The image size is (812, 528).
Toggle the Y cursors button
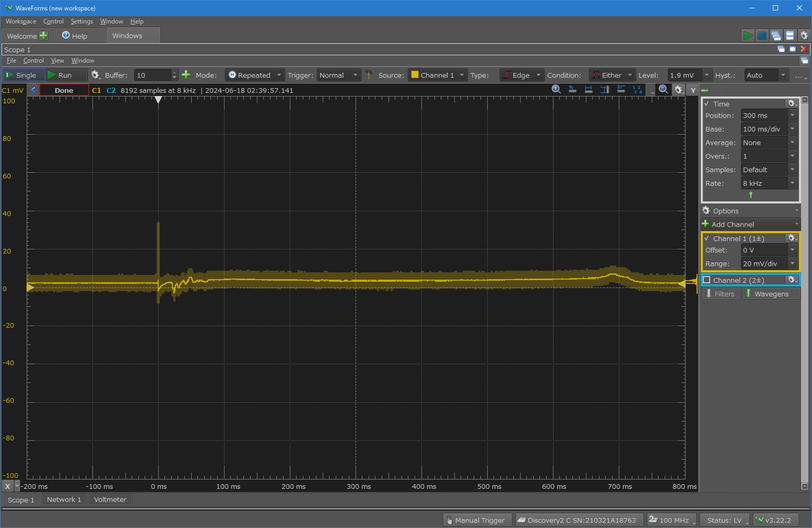tap(693, 90)
